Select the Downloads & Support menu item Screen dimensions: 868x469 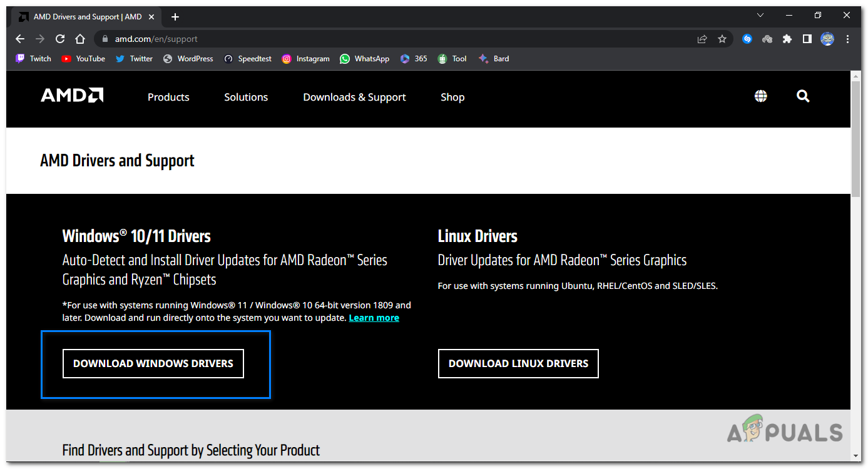(x=354, y=97)
